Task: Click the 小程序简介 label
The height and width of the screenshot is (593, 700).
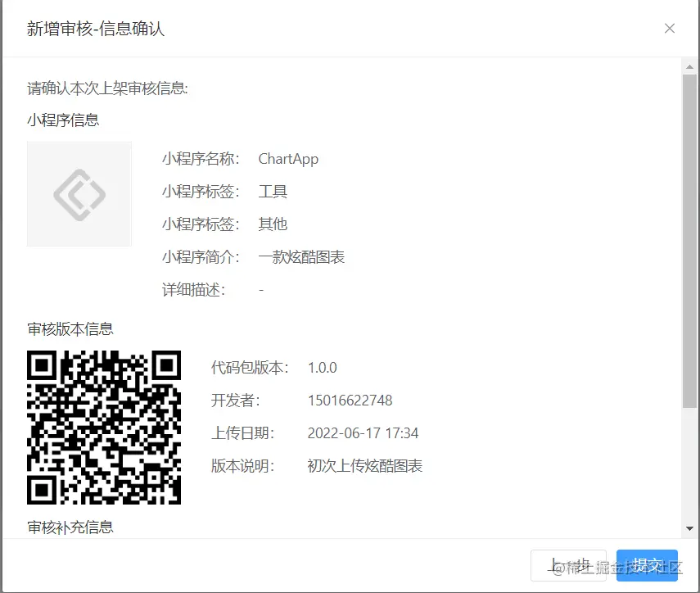Action: 201,257
